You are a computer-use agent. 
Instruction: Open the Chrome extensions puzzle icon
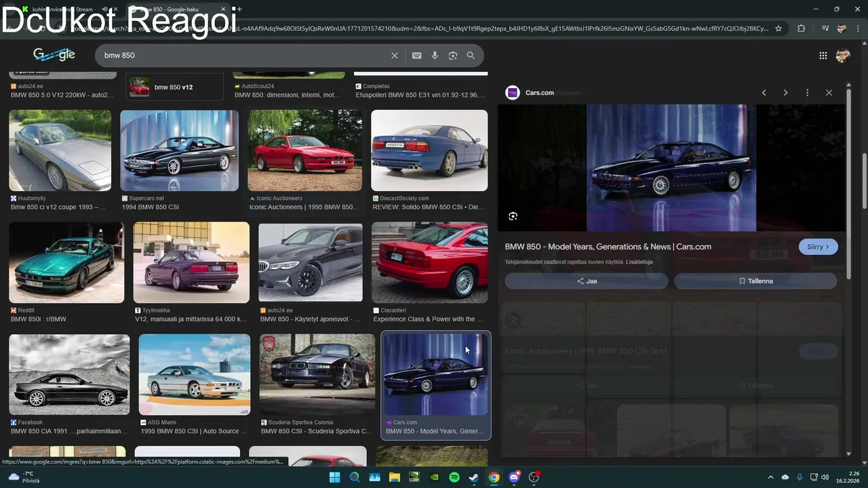click(x=801, y=28)
